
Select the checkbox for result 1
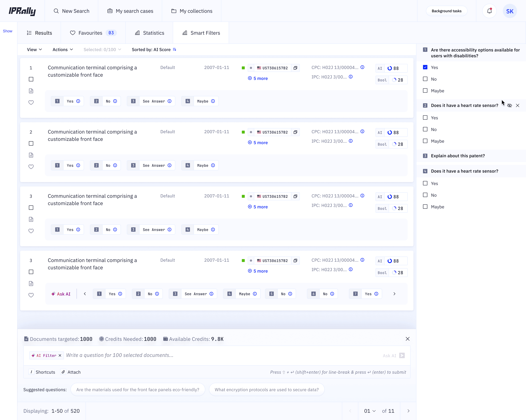tap(31, 79)
